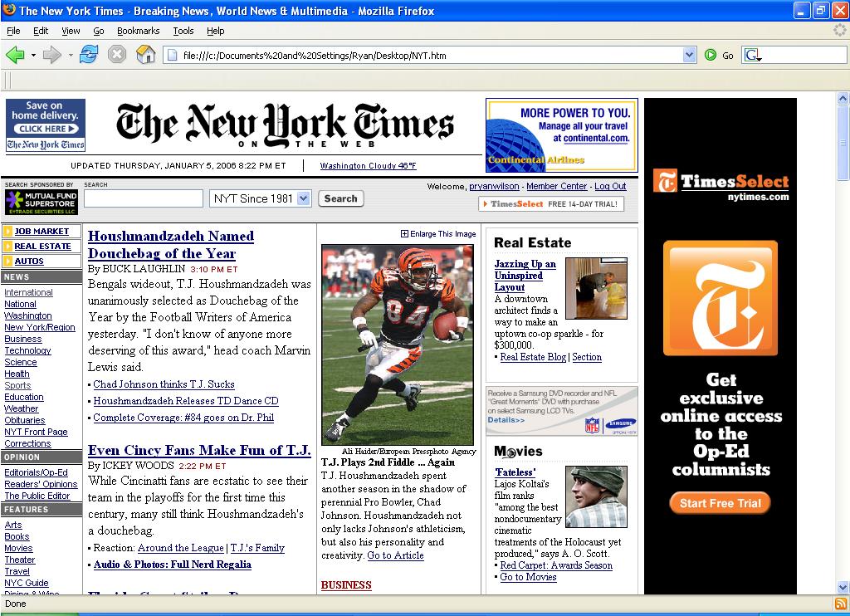The height and width of the screenshot is (616, 850).
Task: Open the Bookmarks menu
Action: [139, 31]
